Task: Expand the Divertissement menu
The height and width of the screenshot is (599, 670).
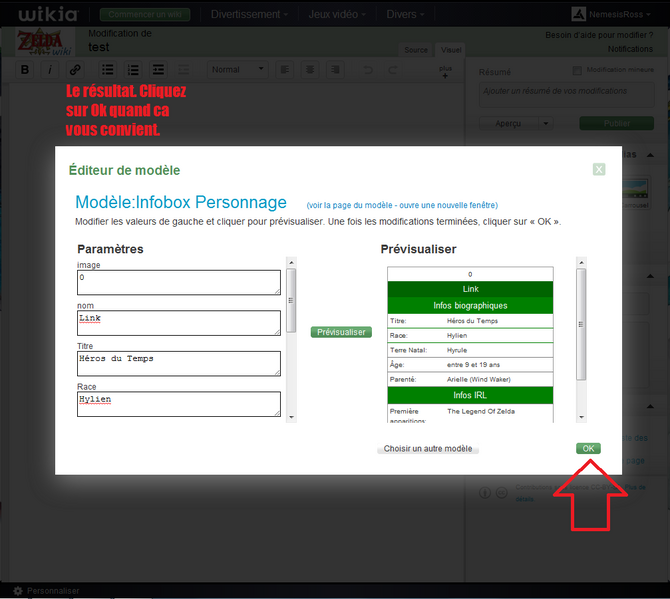Action: (250, 14)
